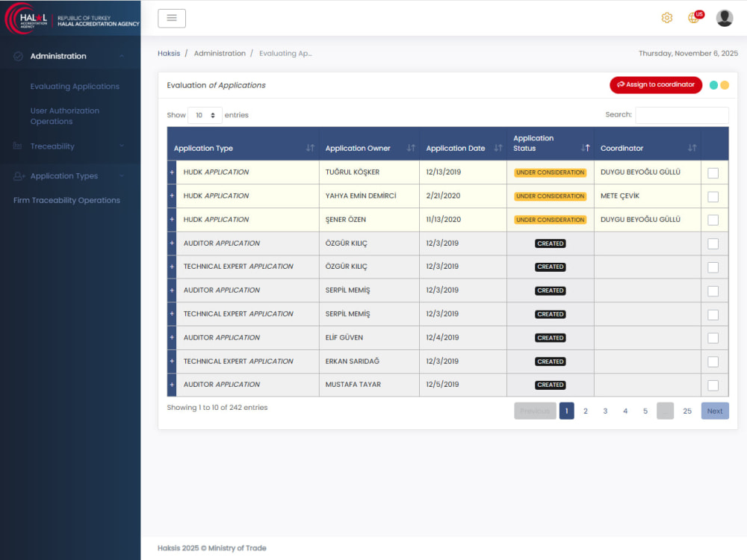Open the hamburger sidebar toggle button
Screen dimensions: 747x560
tap(172, 18)
